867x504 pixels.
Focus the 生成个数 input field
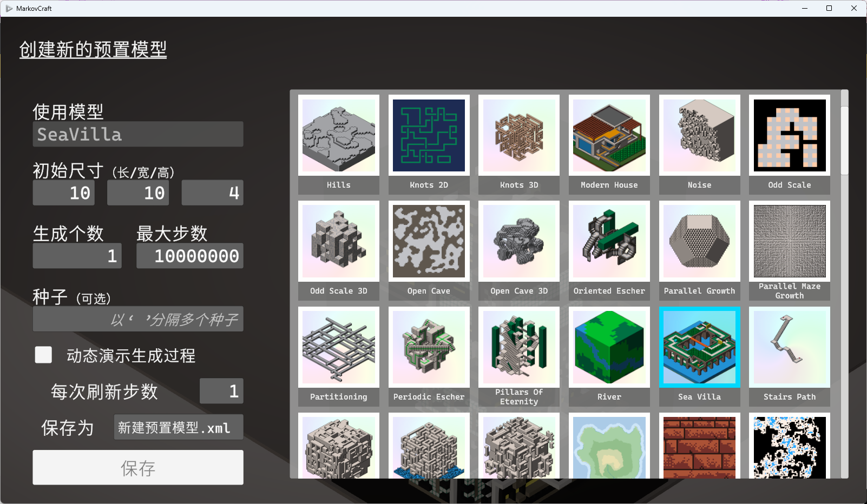click(x=77, y=256)
